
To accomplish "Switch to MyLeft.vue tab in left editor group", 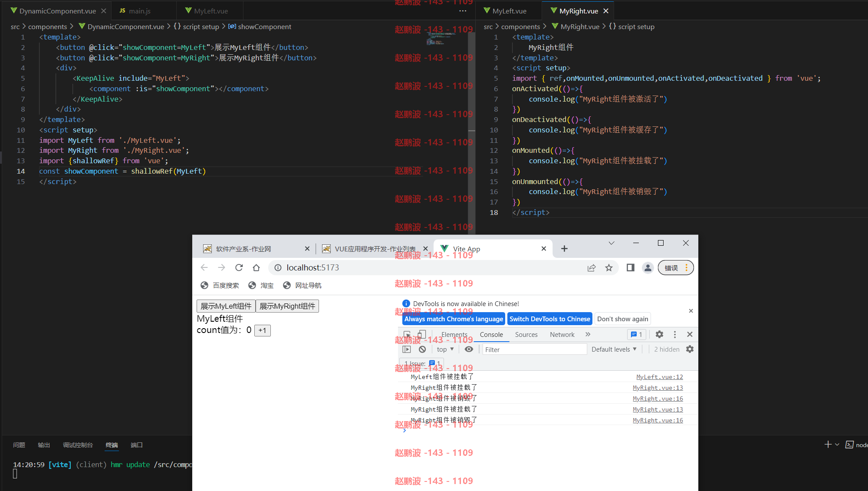I will (211, 11).
